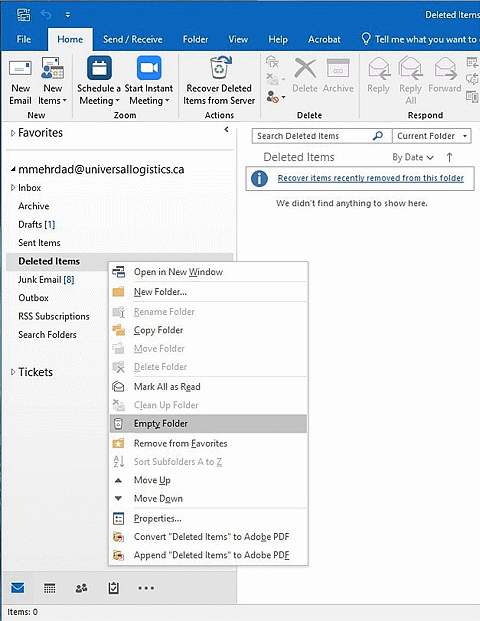The width and height of the screenshot is (480, 621).
Task: Open the Current Folder dropdown
Action: [432, 136]
